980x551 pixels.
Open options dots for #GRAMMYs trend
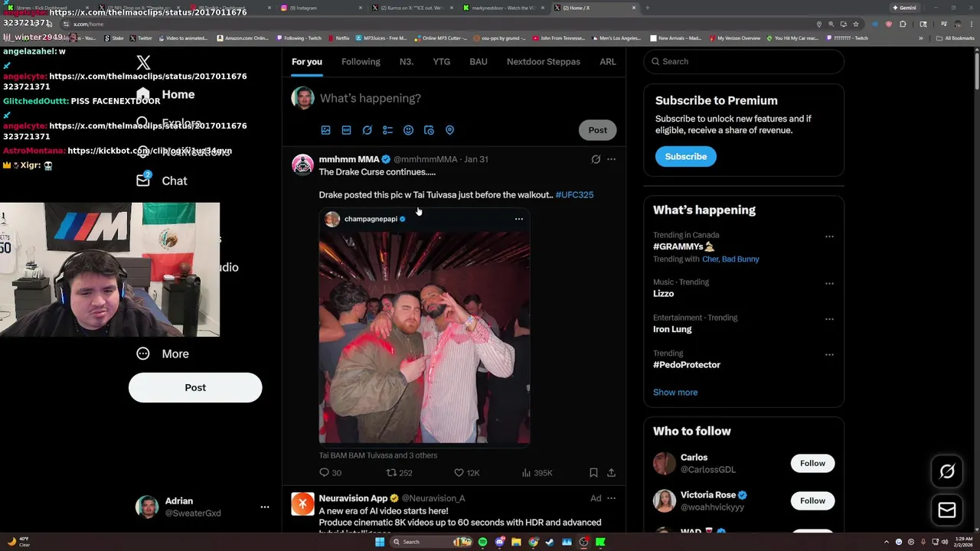tap(829, 236)
